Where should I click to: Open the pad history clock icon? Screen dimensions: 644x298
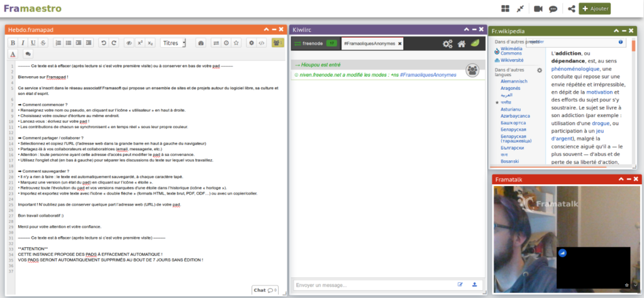pos(226,43)
